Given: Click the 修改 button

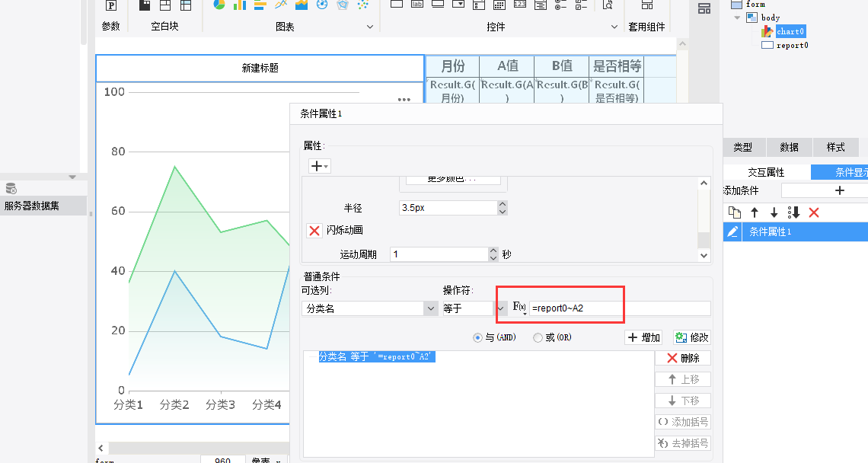Looking at the screenshot, I should click(x=692, y=337).
